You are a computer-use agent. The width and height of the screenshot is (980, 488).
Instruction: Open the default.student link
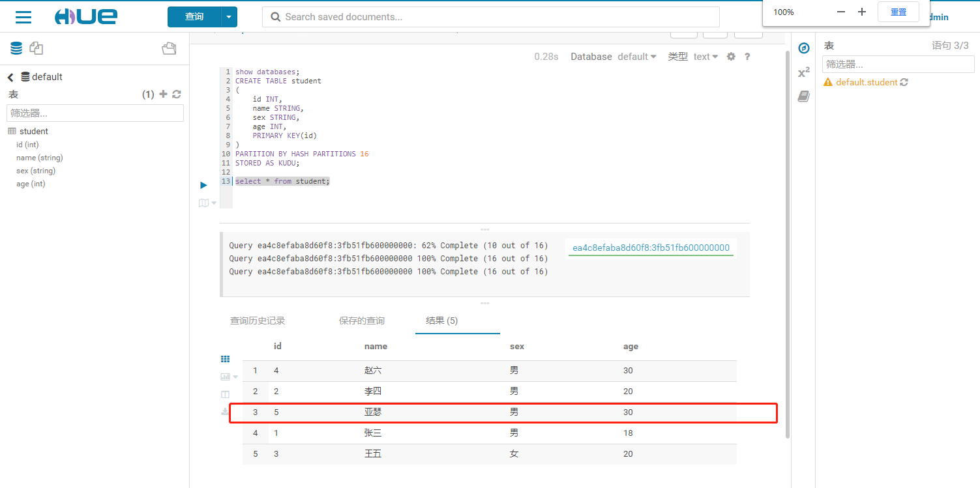click(x=867, y=82)
